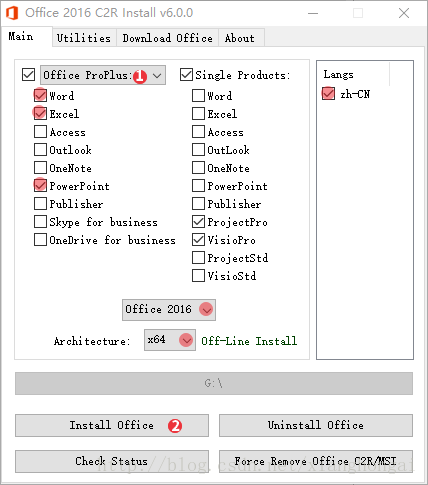Check OutLook under Single Products
The width and height of the screenshot is (428, 485).
click(x=198, y=150)
